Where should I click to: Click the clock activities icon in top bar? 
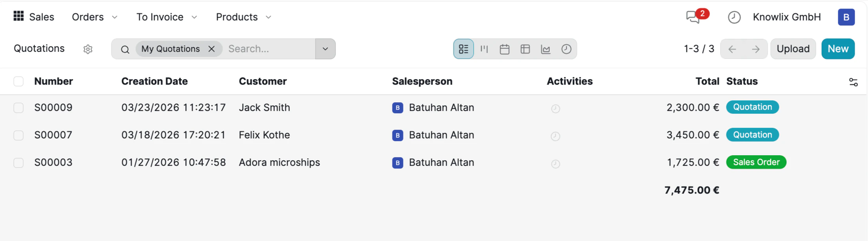tap(734, 17)
